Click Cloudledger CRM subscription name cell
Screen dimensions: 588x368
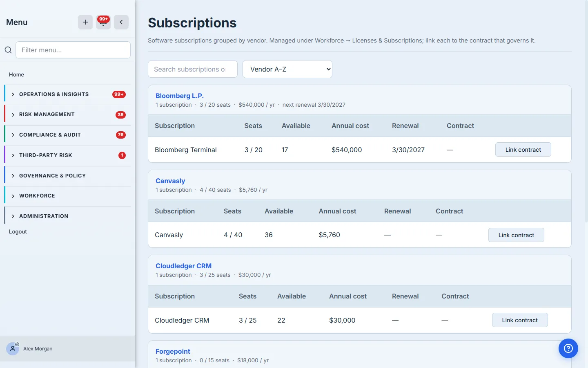tap(182, 320)
